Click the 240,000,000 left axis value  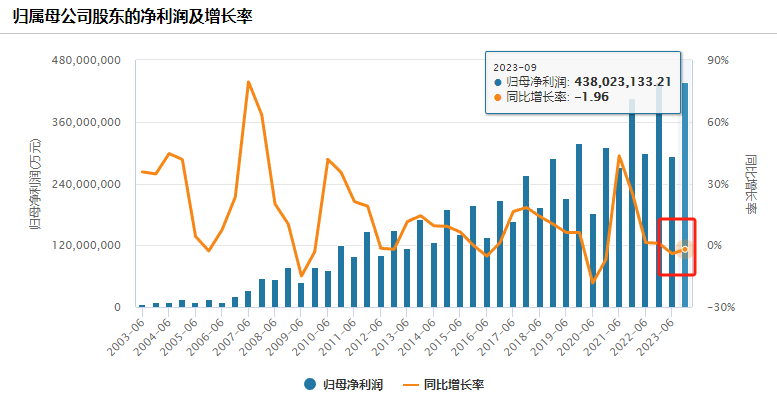[x=86, y=184]
